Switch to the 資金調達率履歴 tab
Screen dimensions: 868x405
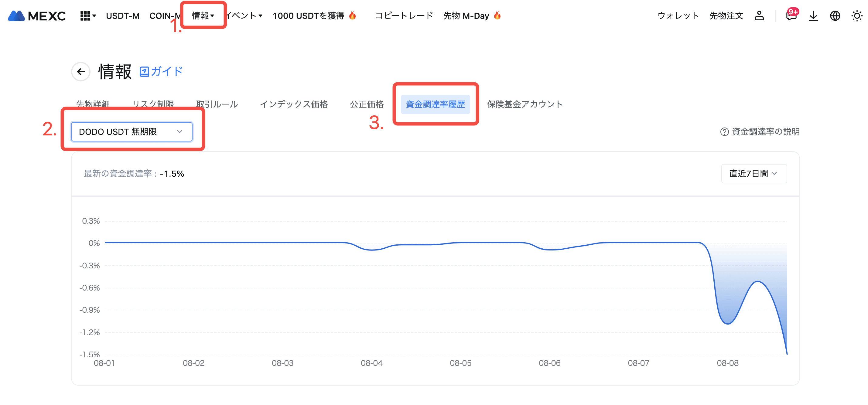tap(435, 104)
